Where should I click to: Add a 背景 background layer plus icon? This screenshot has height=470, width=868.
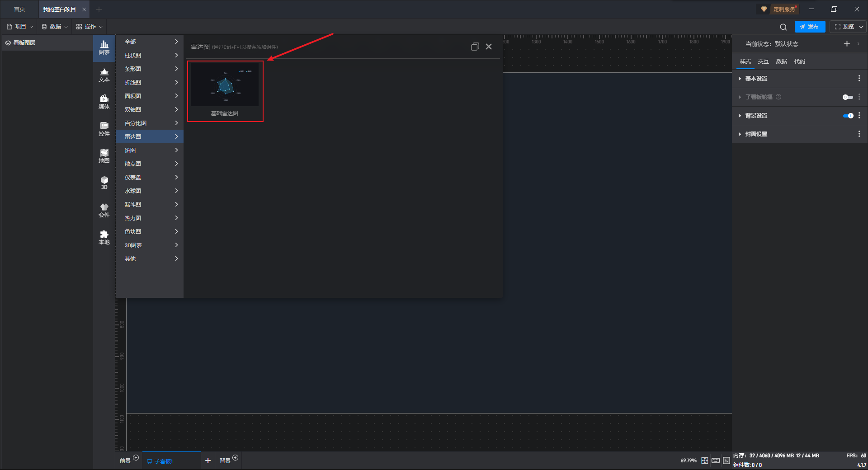point(235,458)
